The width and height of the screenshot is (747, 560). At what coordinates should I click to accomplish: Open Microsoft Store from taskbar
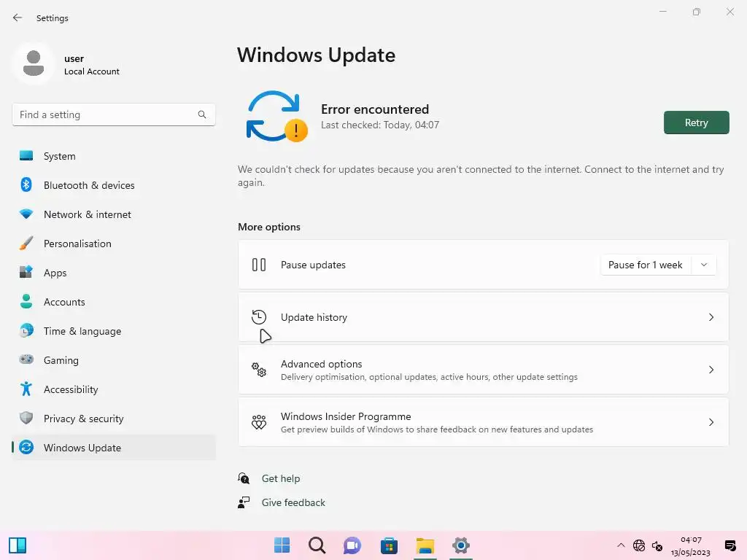coord(389,545)
